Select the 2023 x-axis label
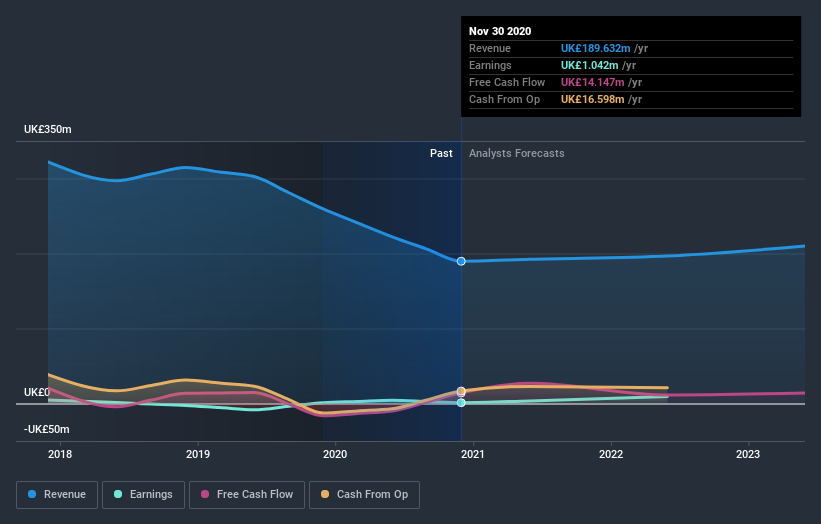821x524 pixels. click(x=748, y=454)
